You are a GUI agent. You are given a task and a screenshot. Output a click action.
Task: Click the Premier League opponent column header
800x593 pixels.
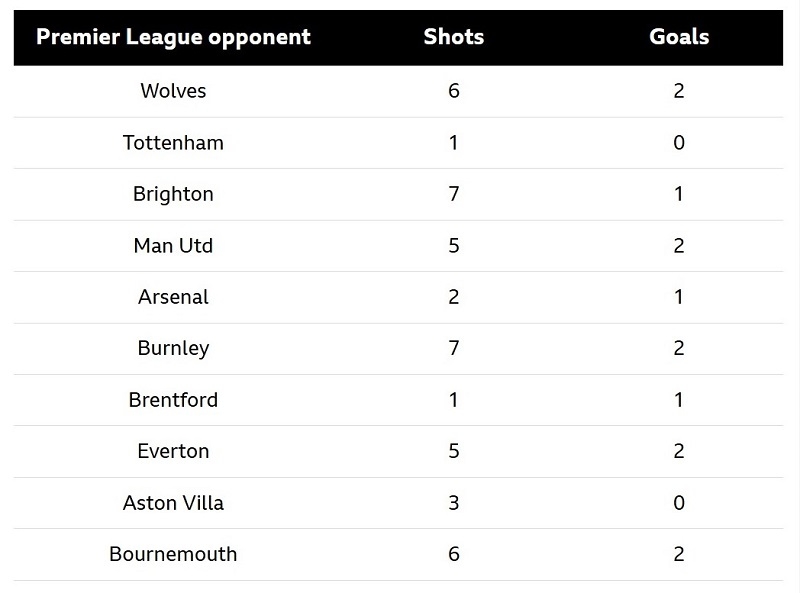click(x=173, y=38)
